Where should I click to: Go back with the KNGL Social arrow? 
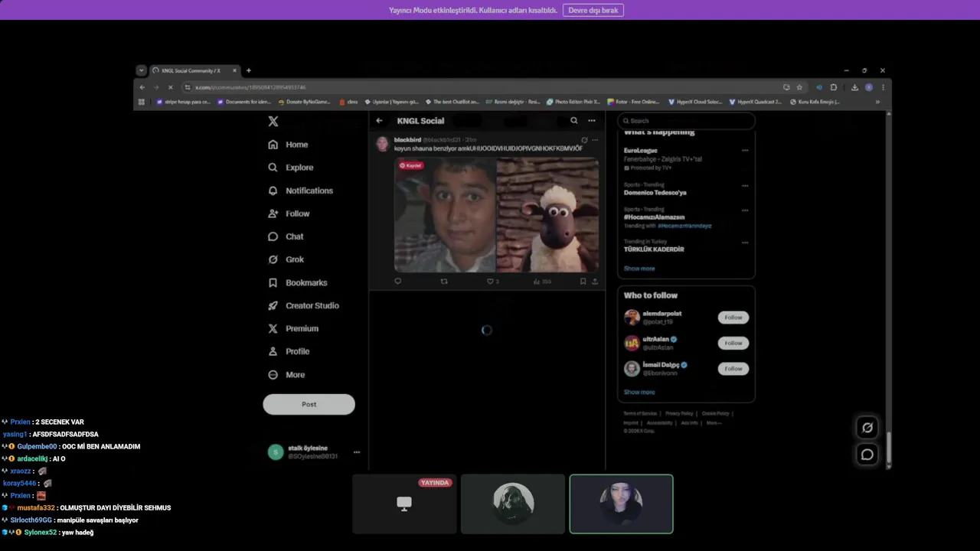(x=379, y=121)
